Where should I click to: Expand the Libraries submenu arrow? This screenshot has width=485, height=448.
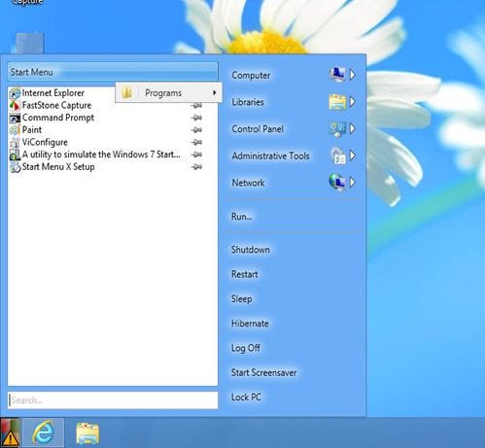[353, 102]
